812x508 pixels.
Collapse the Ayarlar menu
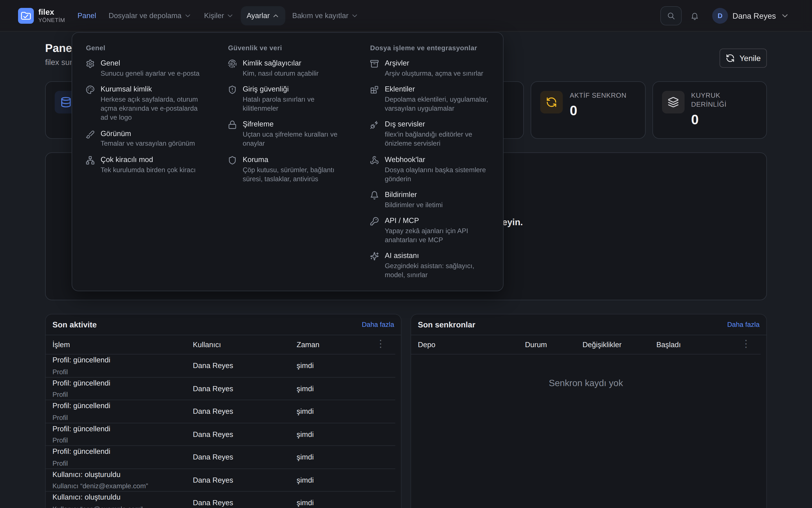coord(263,16)
